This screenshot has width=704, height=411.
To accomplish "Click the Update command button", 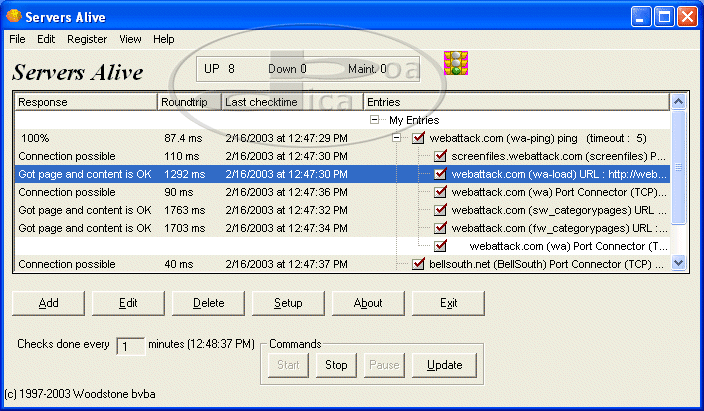I will (x=444, y=365).
